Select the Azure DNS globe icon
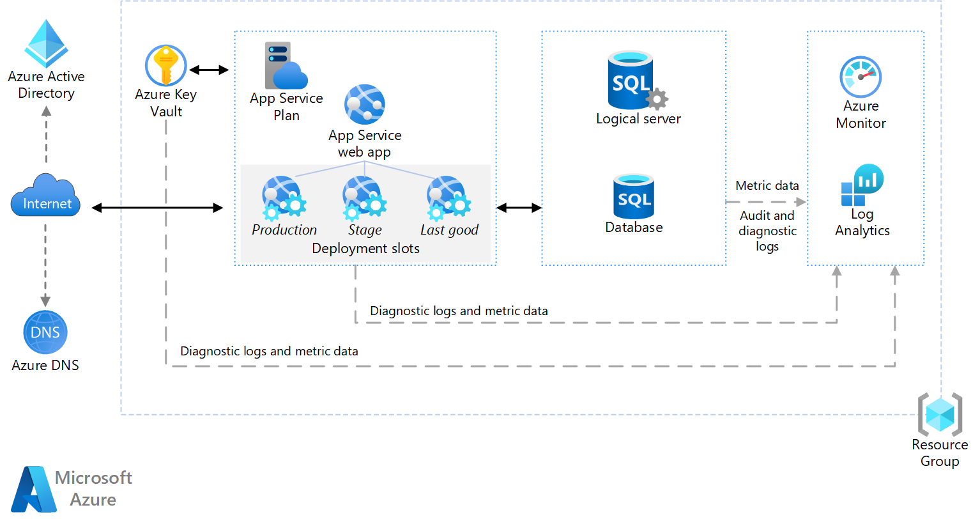The width and height of the screenshot is (980, 519). [45, 332]
